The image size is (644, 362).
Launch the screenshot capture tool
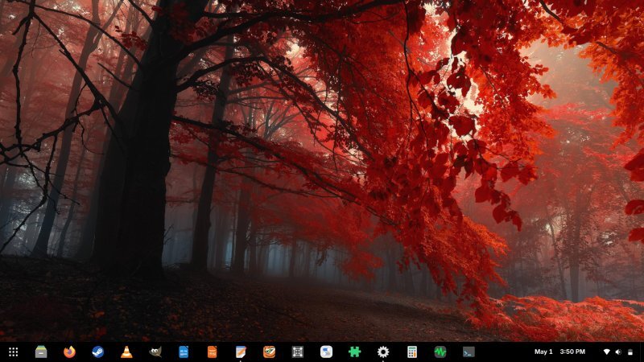[x=297, y=352]
